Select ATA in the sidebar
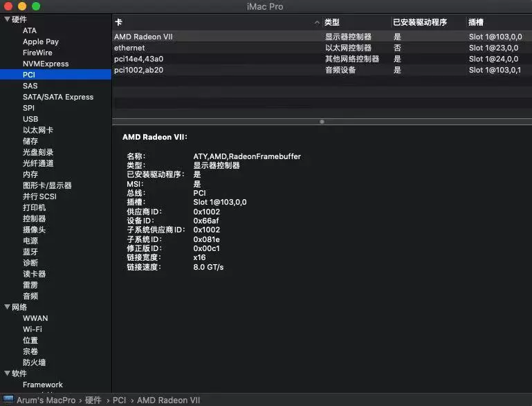The width and height of the screenshot is (532, 406). (30, 30)
